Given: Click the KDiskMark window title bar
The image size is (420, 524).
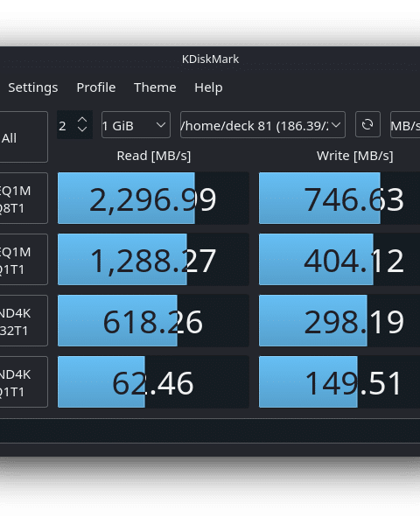Looking at the screenshot, I should 210,59.
